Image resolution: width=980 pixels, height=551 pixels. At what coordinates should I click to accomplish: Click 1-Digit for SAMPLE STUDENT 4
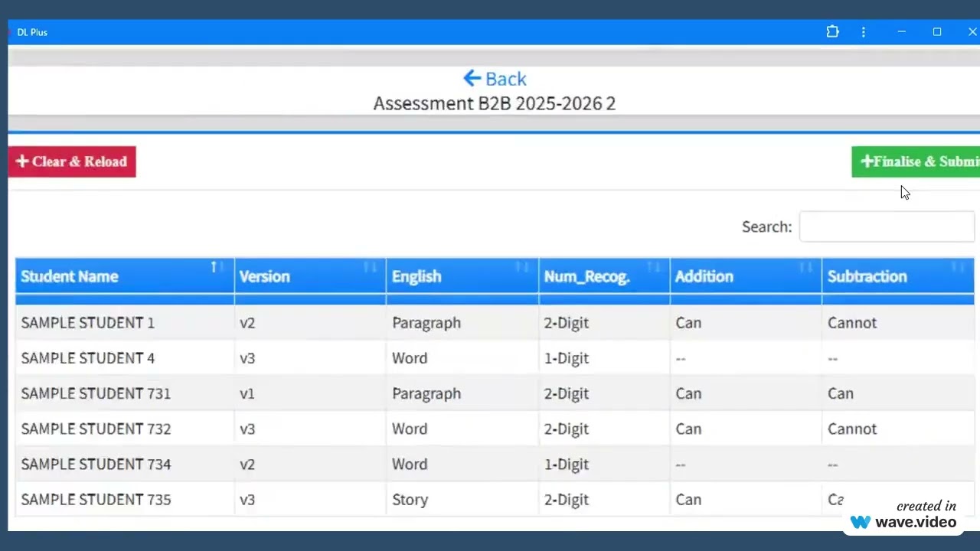pyautogui.click(x=567, y=359)
